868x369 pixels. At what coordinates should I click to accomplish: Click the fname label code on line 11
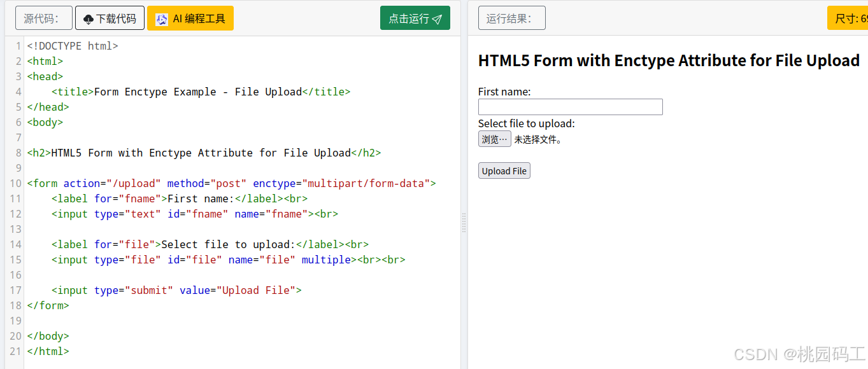180,198
